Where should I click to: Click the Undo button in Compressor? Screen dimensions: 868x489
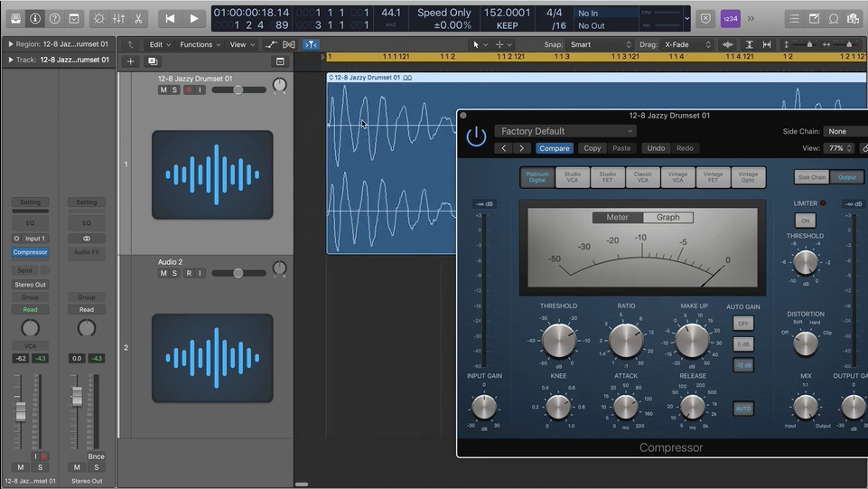point(656,148)
